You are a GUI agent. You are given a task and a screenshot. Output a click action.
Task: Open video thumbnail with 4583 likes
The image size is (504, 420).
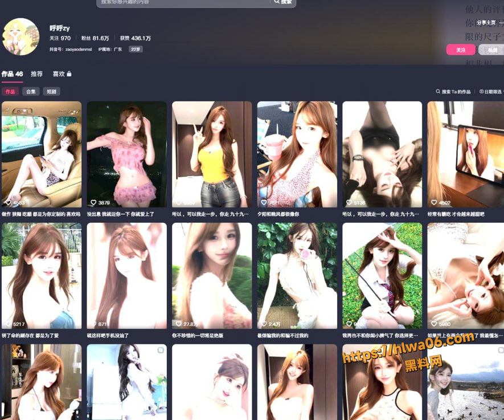point(42,154)
